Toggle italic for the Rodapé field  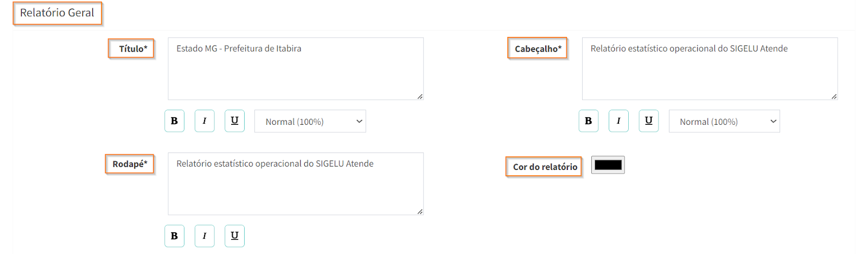tap(205, 236)
